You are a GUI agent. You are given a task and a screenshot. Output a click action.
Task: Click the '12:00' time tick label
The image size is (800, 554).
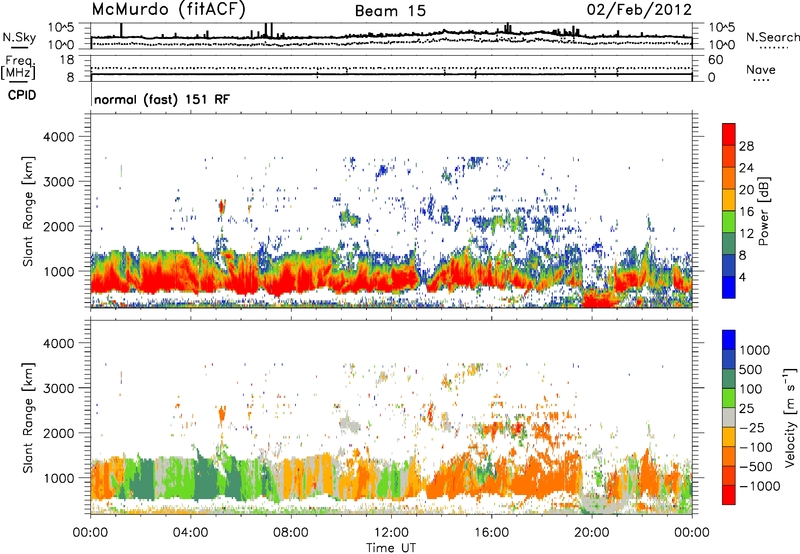pyautogui.click(x=391, y=533)
